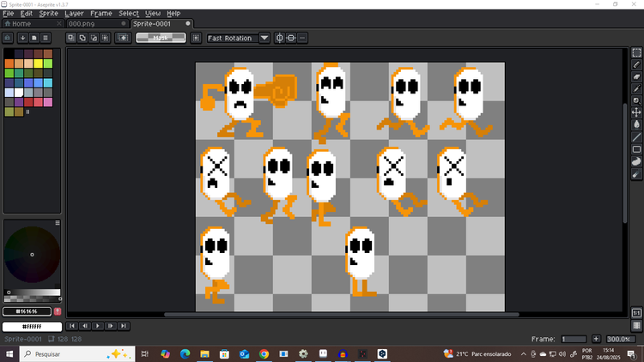Pick the yellow palette swatch
Screen dimensions: 644x362
tap(38, 63)
